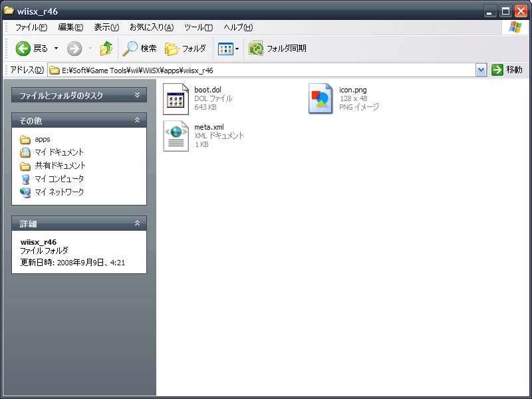
Task: Maximize the wiisx_r46 window
Action: [x=505, y=11]
